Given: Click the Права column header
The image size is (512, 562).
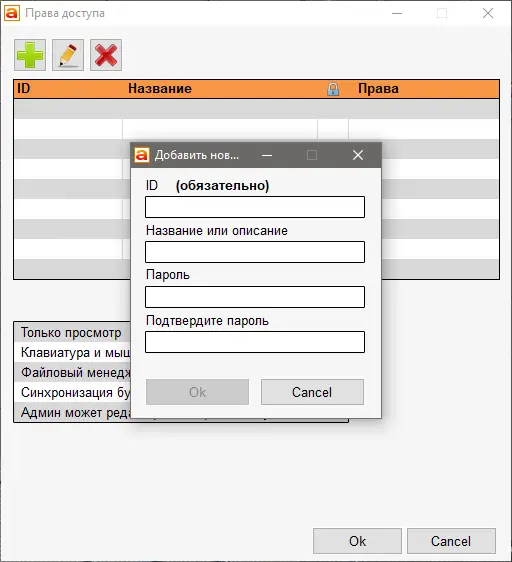Looking at the screenshot, I should (x=378, y=89).
